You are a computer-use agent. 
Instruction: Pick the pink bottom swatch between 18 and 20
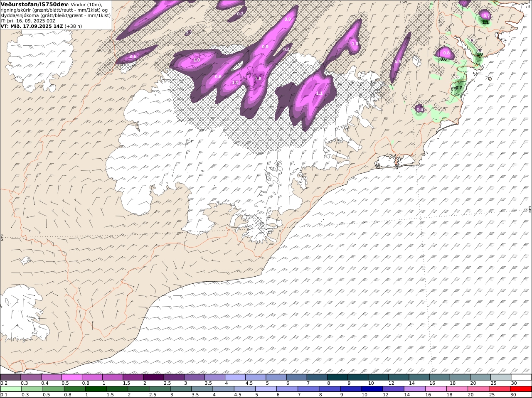(x=457, y=389)
